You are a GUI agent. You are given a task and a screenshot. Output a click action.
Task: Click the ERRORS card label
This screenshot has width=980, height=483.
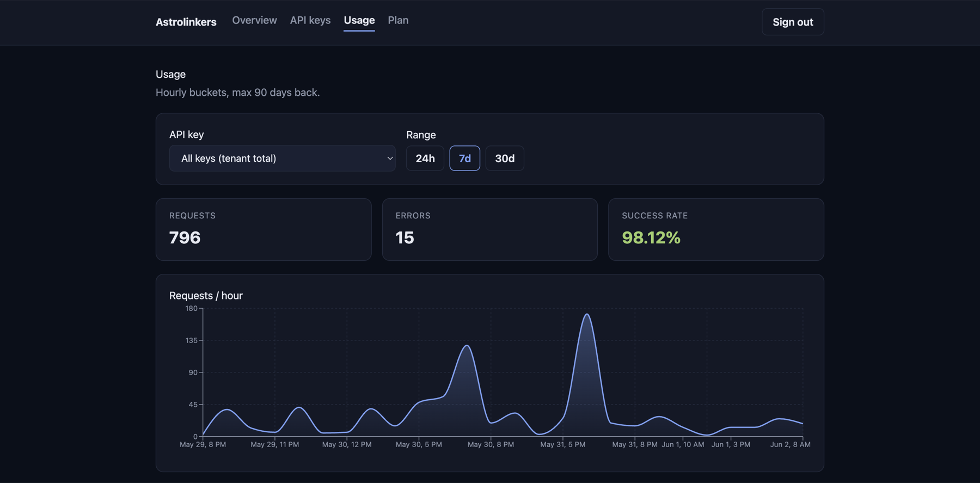[413, 216]
